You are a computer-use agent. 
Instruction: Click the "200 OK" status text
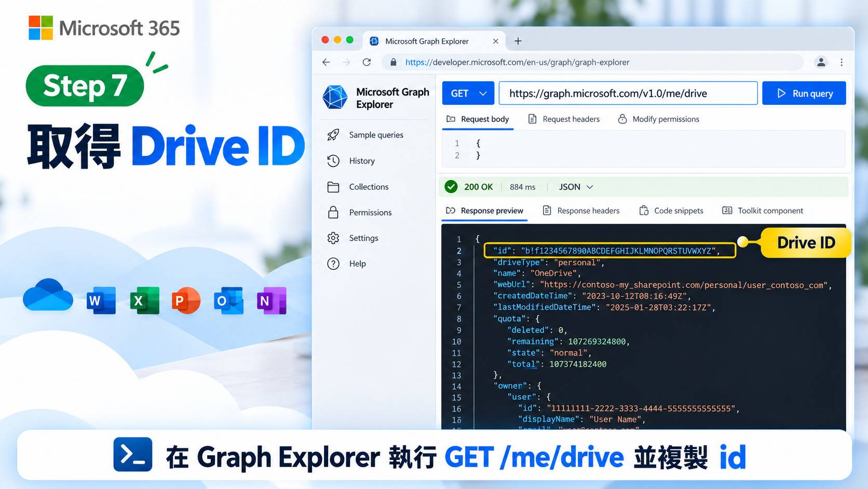coord(478,187)
